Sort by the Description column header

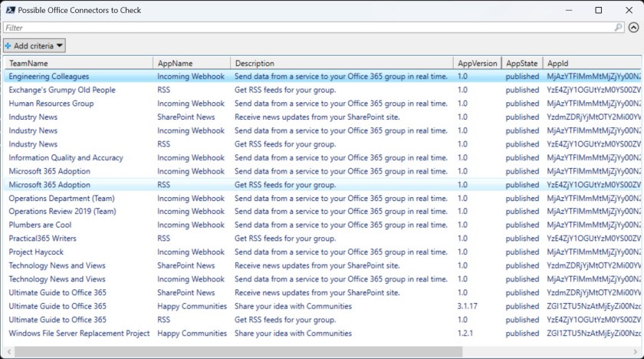[342, 63]
